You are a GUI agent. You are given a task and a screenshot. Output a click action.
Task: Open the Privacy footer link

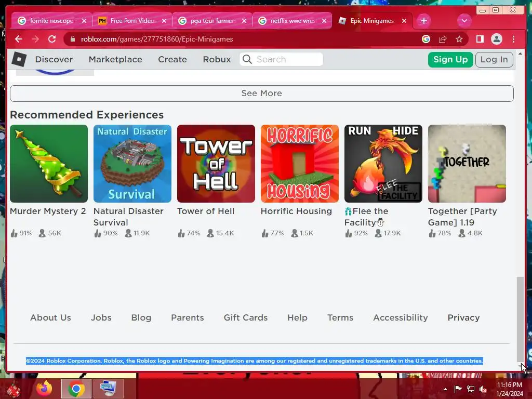point(463,317)
